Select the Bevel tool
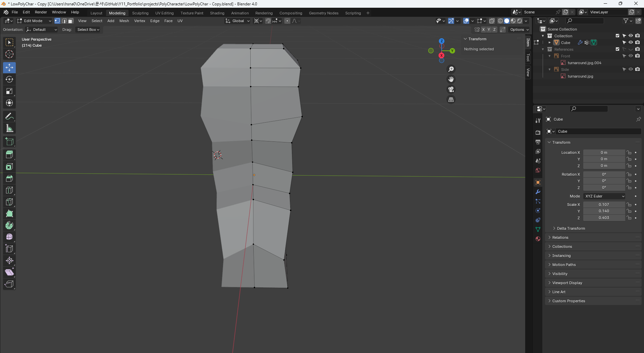This screenshot has width=644, height=353. [x=9, y=178]
